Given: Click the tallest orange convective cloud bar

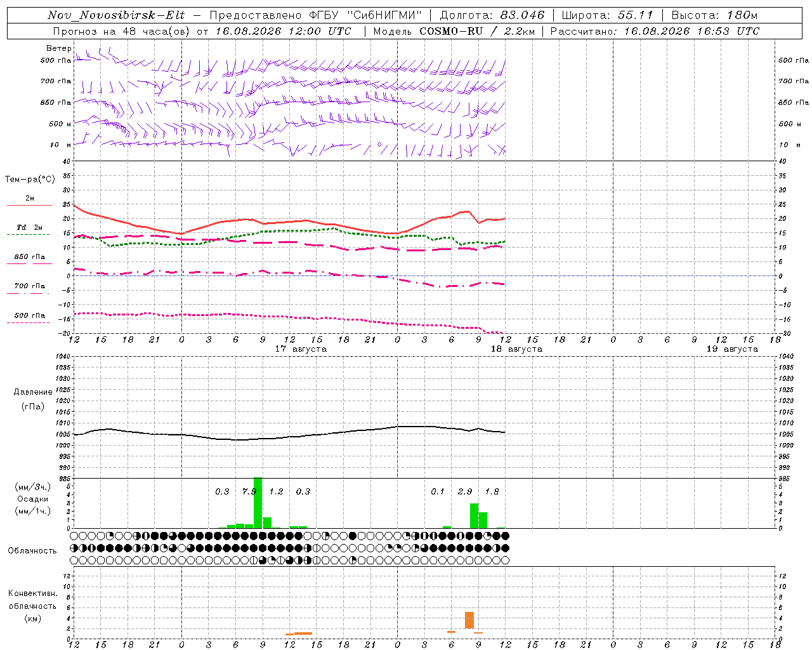Looking at the screenshot, I should (x=469, y=620).
